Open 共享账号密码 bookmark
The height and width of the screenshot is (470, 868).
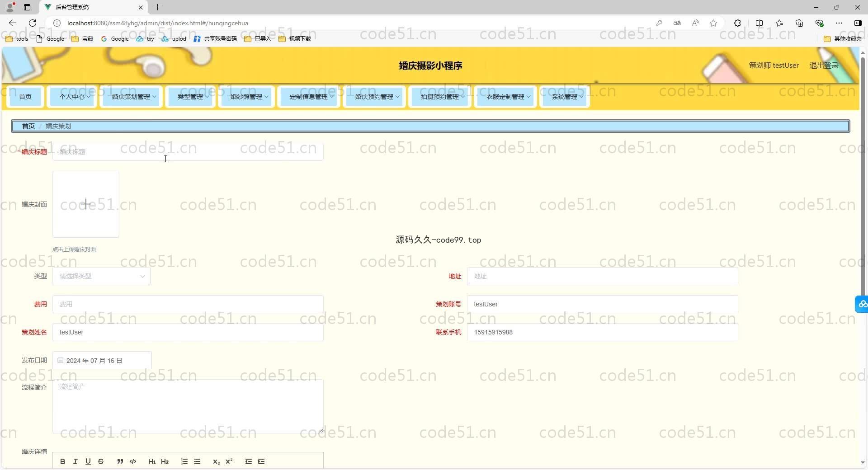[x=215, y=39]
